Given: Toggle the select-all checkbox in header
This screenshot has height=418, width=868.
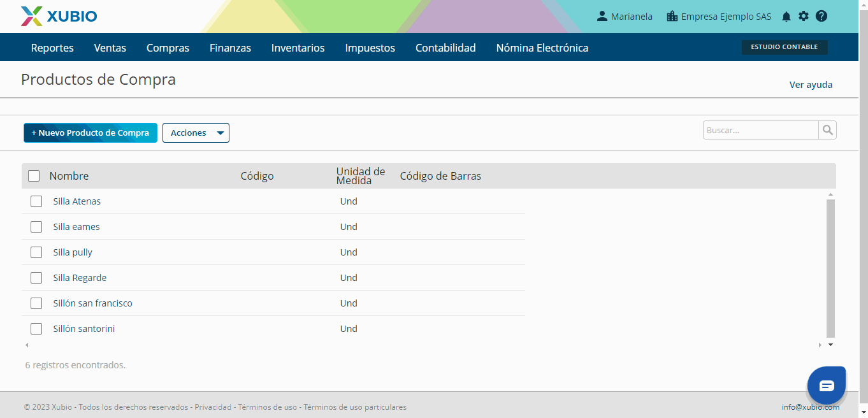Looking at the screenshot, I should [34, 176].
